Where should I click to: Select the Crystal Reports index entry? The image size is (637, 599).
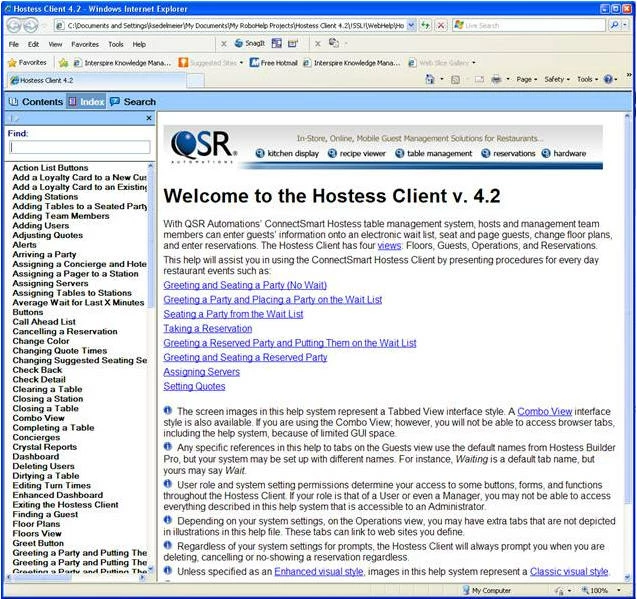tap(44, 447)
